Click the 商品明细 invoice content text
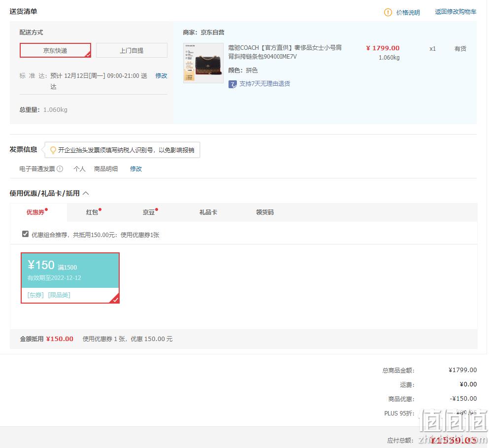The image size is (492, 448). pyautogui.click(x=106, y=169)
